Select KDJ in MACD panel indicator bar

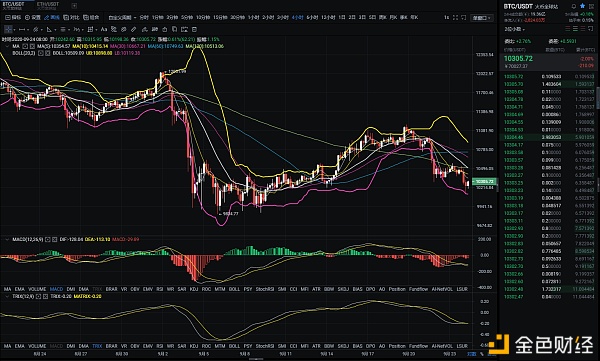(x=194, y=289)
